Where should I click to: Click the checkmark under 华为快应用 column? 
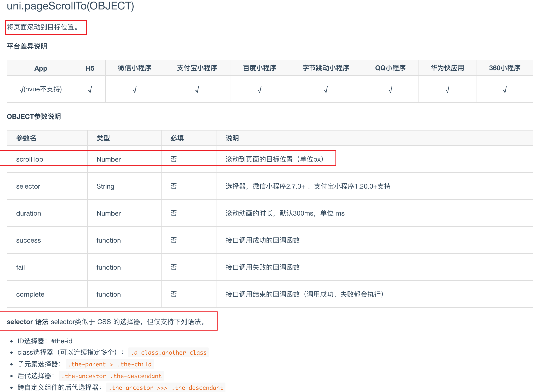(447, 90)
